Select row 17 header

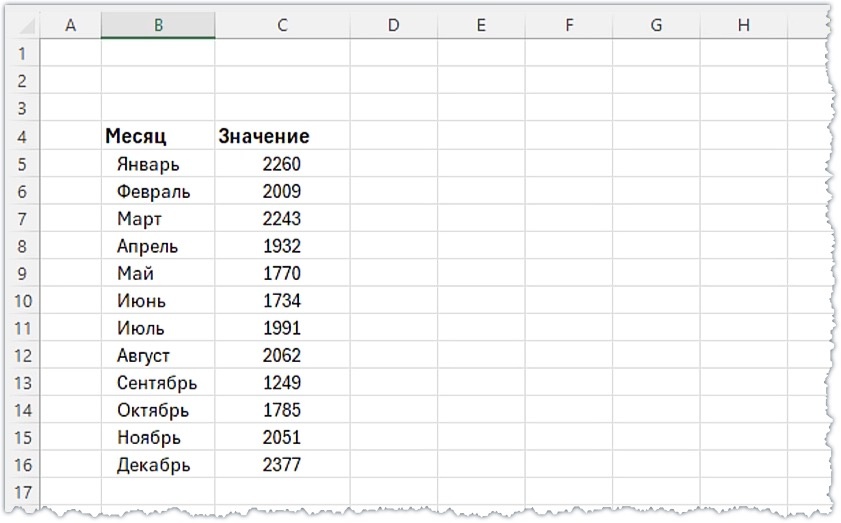[22, 491]
